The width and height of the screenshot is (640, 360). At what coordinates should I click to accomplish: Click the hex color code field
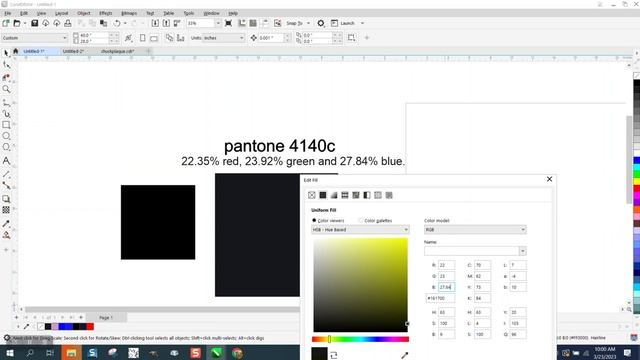point(440,298)
